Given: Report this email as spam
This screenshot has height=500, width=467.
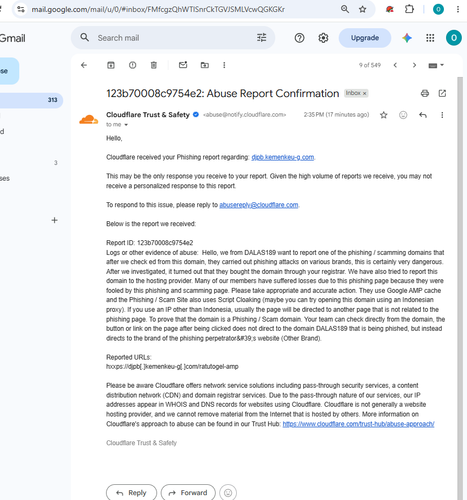Looking at the screenshot, I should [x=132, y=65].
